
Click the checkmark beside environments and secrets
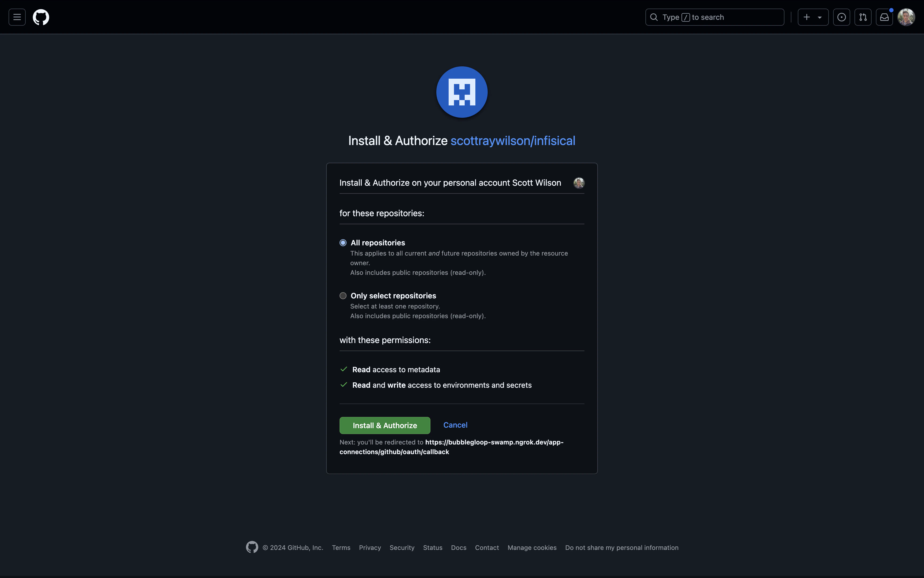tap(343, 385)
